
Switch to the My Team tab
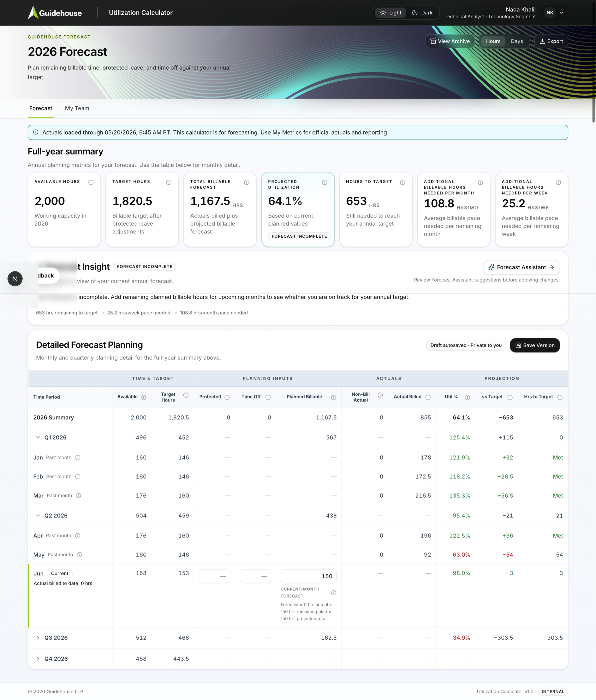(x=77, y=108)
